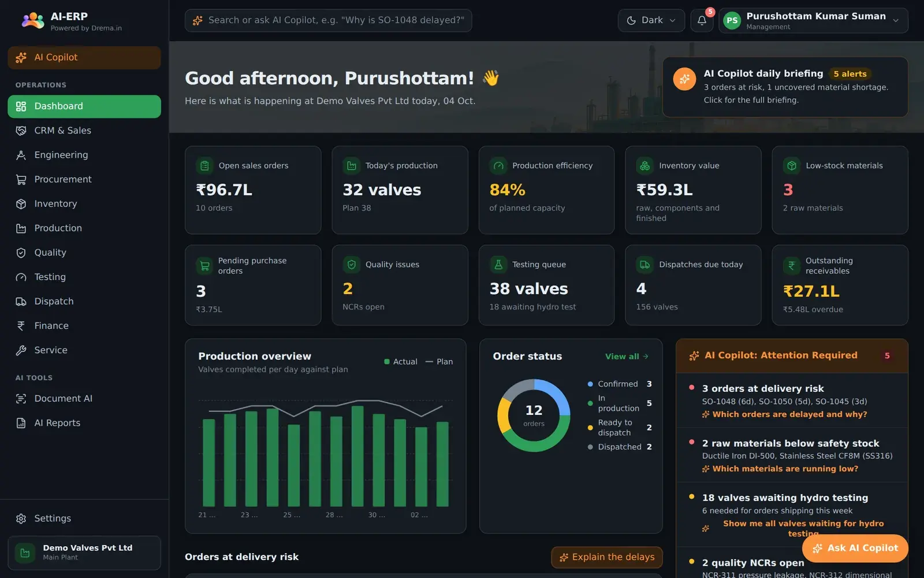
Task: Click the Ask AI Copilot floating button
Action: coord(855,548)
